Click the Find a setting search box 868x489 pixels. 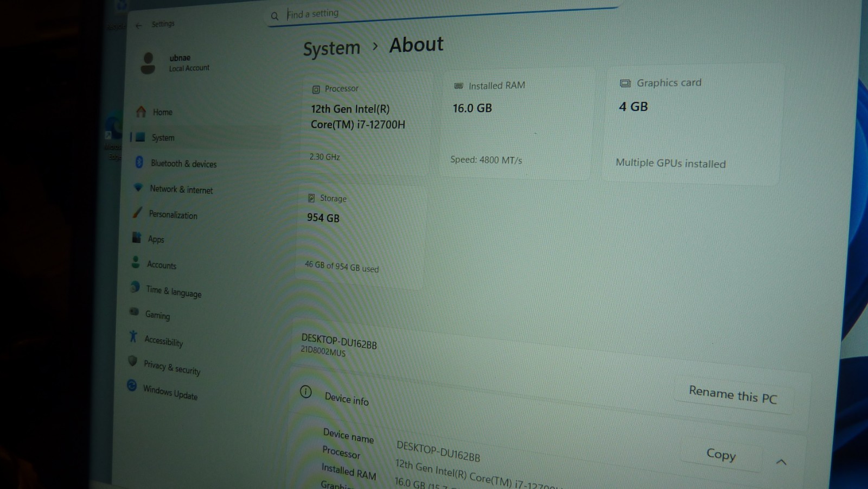point(442,14)
